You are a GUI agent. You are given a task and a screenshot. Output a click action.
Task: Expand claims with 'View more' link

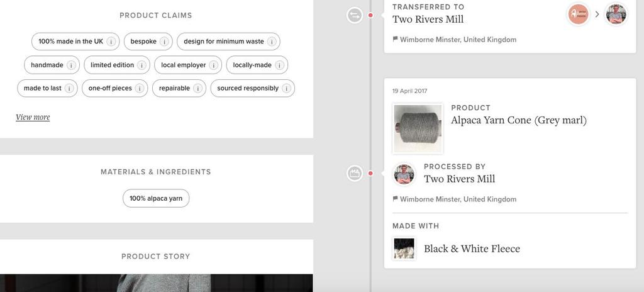33,117
